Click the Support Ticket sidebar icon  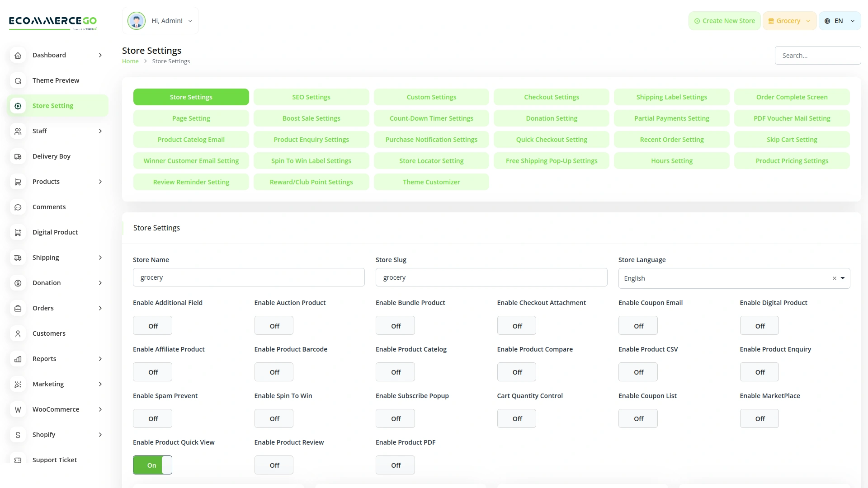coord(18,460)
